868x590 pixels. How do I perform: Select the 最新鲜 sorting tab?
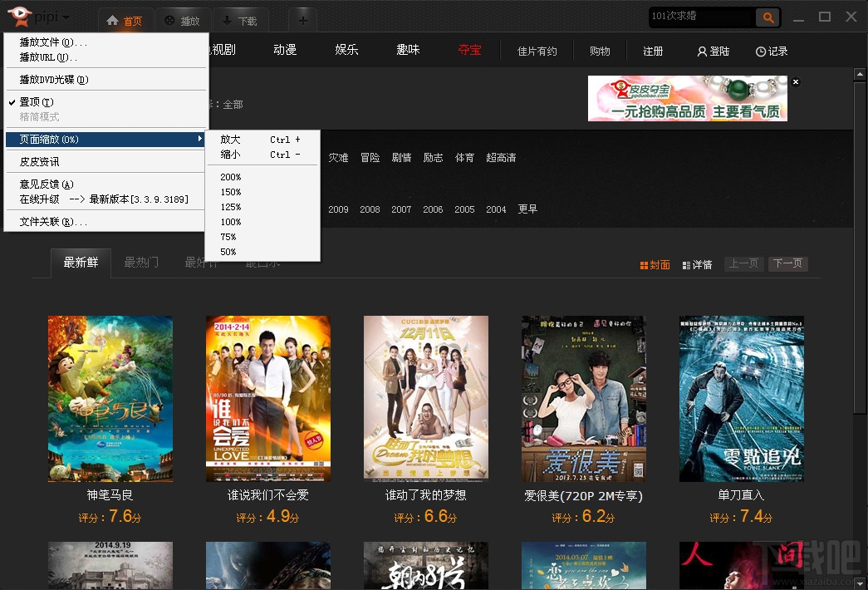81,263
